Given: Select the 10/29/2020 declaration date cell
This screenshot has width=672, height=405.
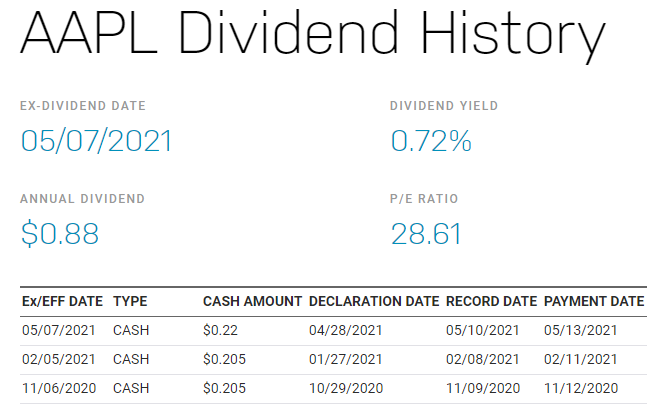Looking at the screenshot, I should (x=346, y=388).
